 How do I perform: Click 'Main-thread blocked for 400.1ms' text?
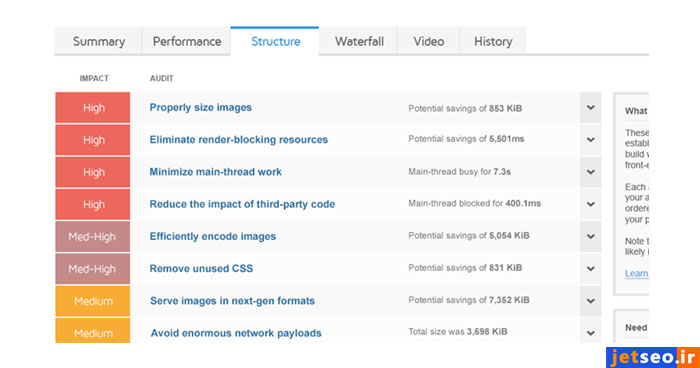point(474,203)
